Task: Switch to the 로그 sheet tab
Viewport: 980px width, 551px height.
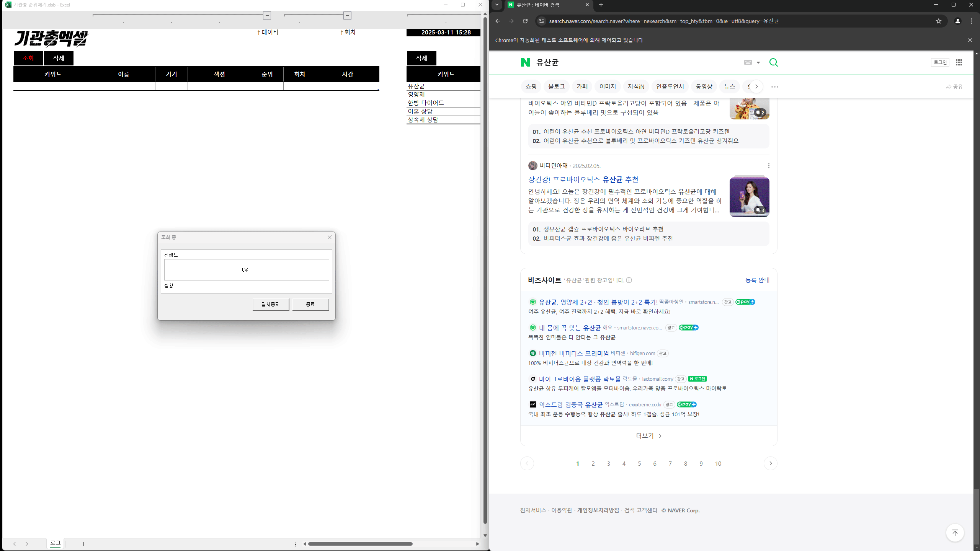Action: (55, 543)
